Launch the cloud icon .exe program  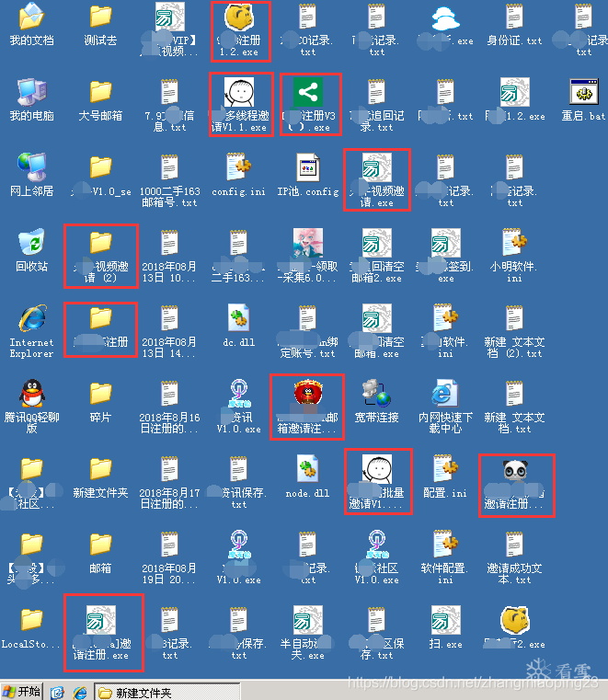tap(445, 25)
